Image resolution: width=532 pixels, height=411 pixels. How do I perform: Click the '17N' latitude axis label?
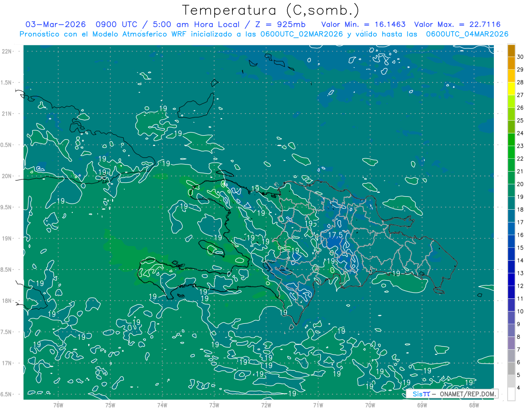click(7, 363)
